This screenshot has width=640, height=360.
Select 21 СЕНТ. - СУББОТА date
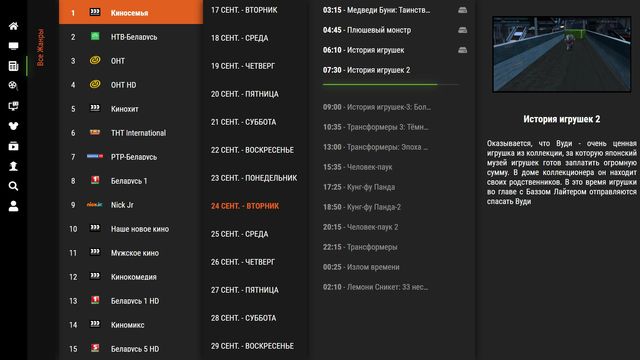[243, 122]
